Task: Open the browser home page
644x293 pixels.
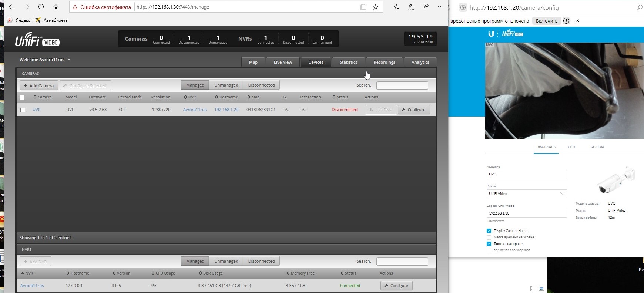Action: coord(56,7)
